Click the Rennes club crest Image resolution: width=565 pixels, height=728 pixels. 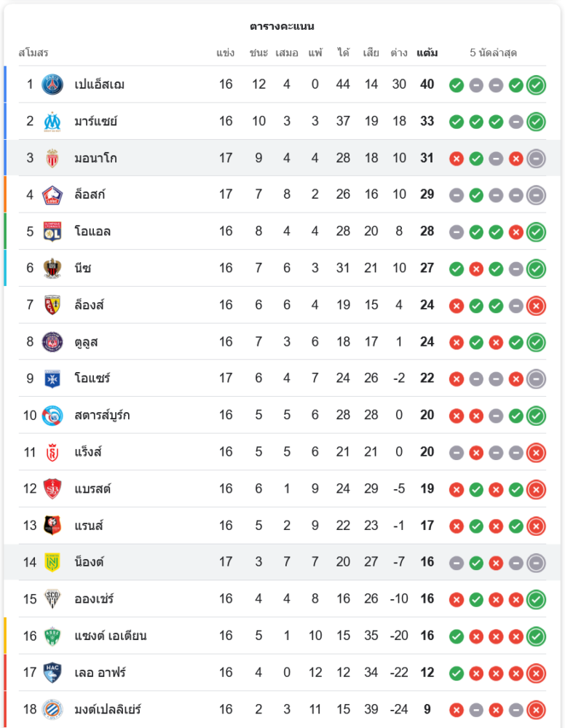52,525
